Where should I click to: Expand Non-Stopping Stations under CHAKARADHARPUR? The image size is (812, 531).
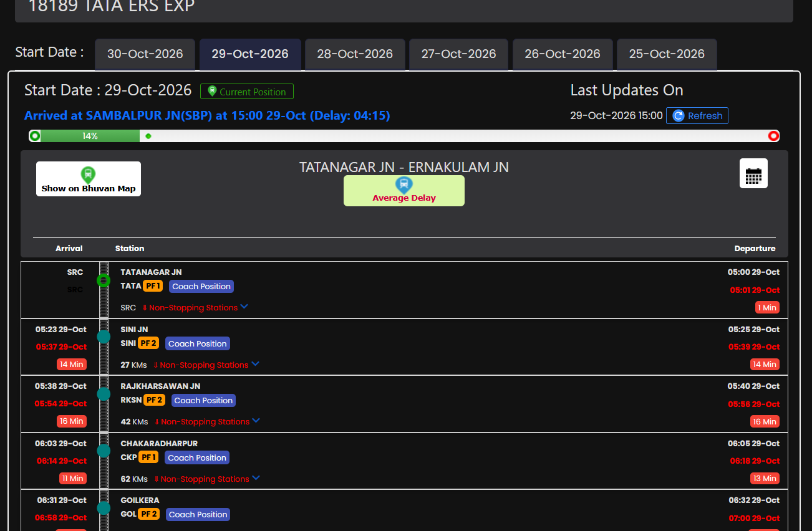pos(207,479)
